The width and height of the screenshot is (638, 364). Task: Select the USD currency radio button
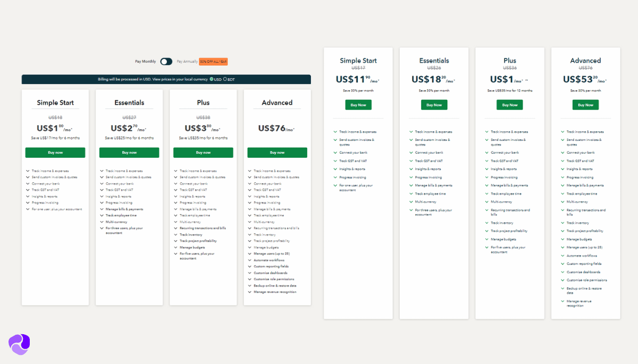212,79
